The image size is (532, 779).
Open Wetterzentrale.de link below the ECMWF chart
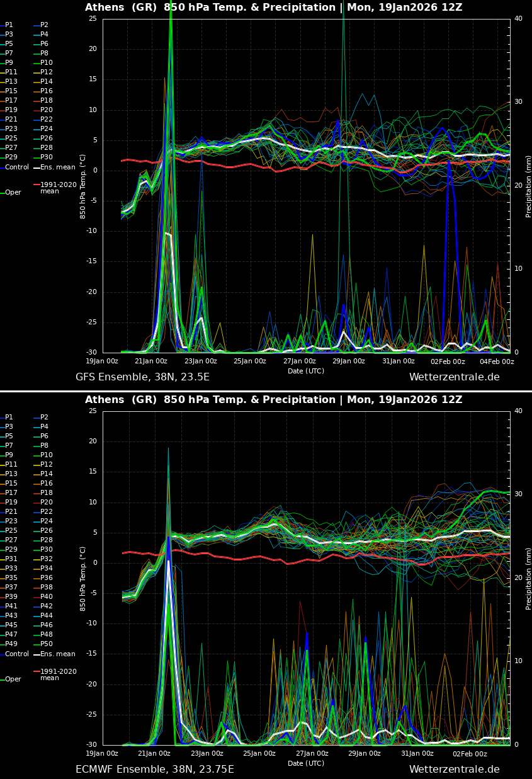pyautogui.click(x=454, y=770)
